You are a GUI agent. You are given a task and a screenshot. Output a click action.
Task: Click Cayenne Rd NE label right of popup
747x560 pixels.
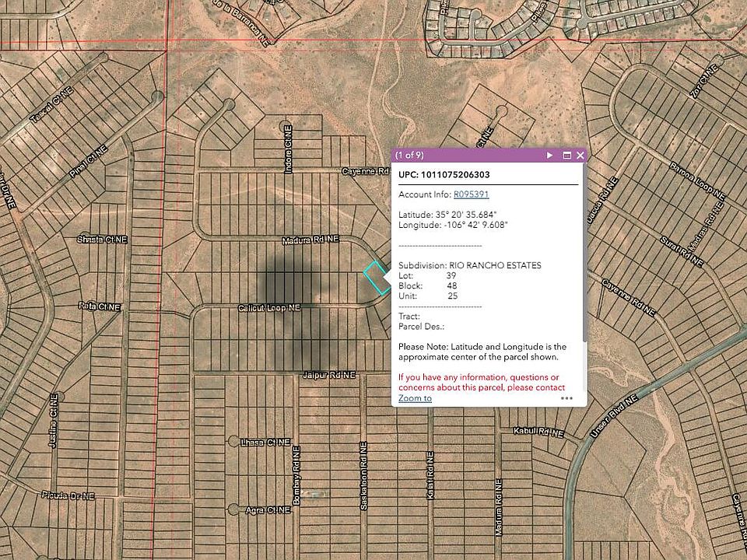click(x=629, y=298)
